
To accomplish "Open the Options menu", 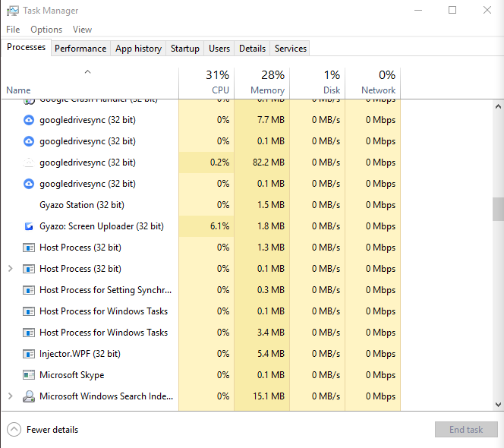I will [46, 30].
